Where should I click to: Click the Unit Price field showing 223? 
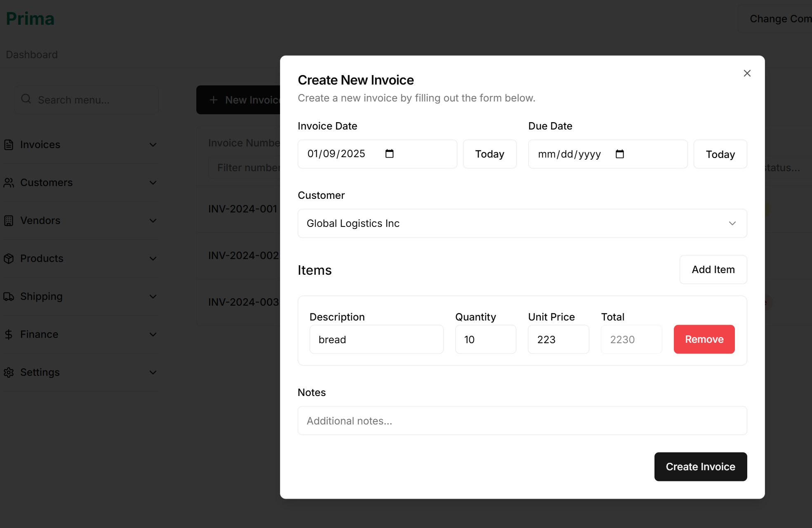558,339
